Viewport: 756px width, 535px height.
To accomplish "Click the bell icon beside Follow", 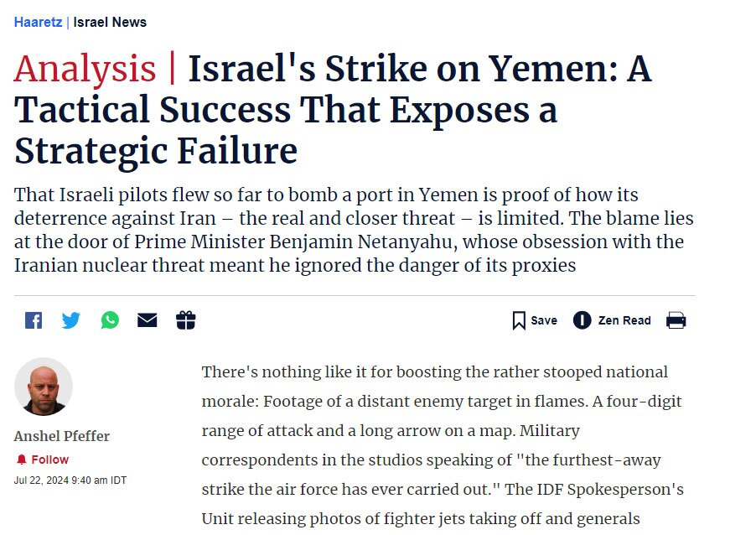I will [21, 460].
